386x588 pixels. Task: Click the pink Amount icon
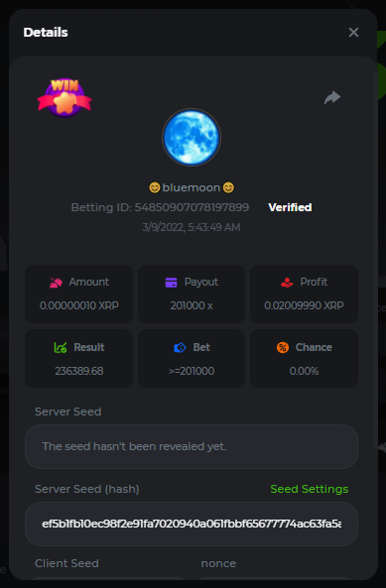[56, 283]
